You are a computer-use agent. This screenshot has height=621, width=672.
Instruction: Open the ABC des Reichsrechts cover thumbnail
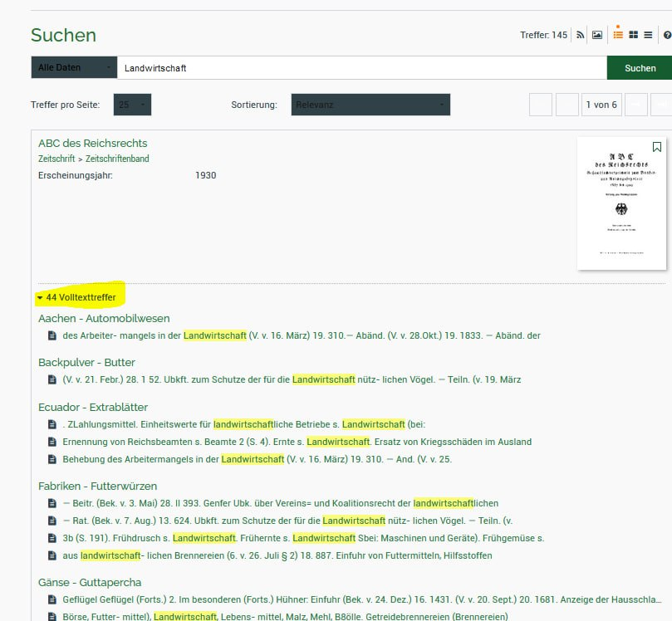(621, 203)
